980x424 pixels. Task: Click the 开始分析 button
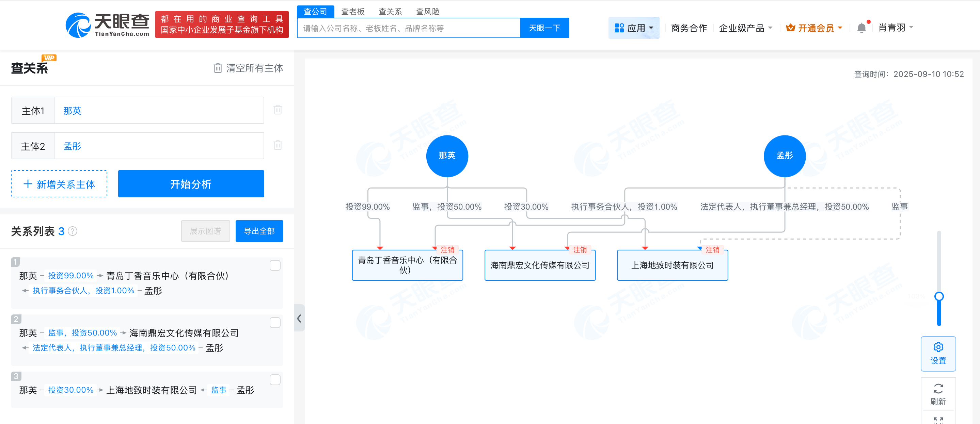pyautogui.click(x=191, y=184)
